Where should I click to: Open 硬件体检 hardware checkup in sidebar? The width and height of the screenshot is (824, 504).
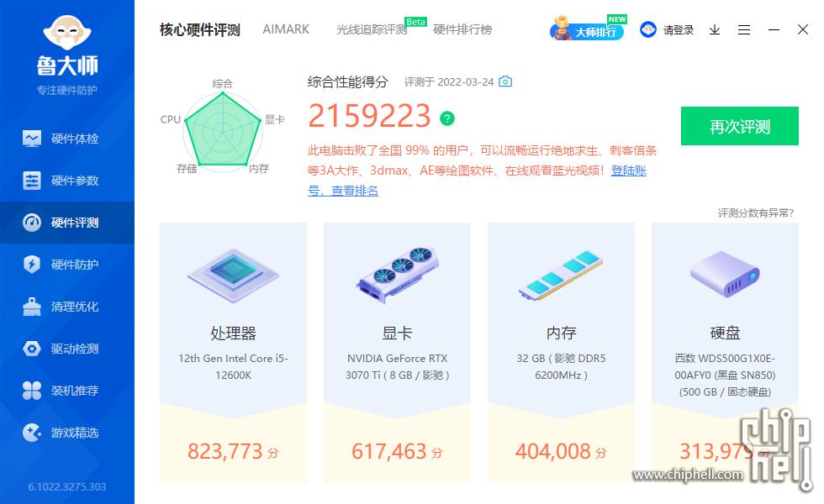coord(67,139)
